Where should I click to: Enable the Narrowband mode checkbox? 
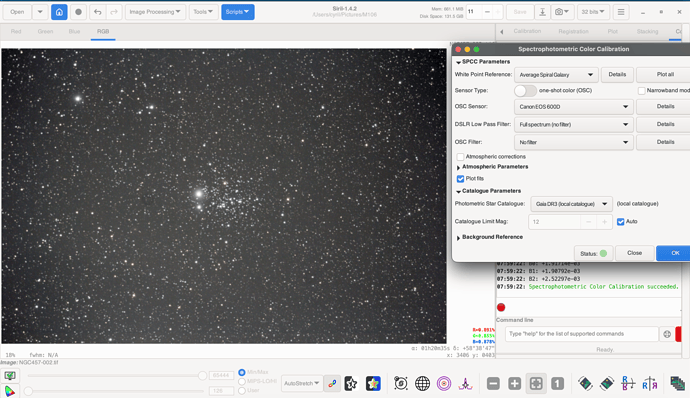(642, 91)
